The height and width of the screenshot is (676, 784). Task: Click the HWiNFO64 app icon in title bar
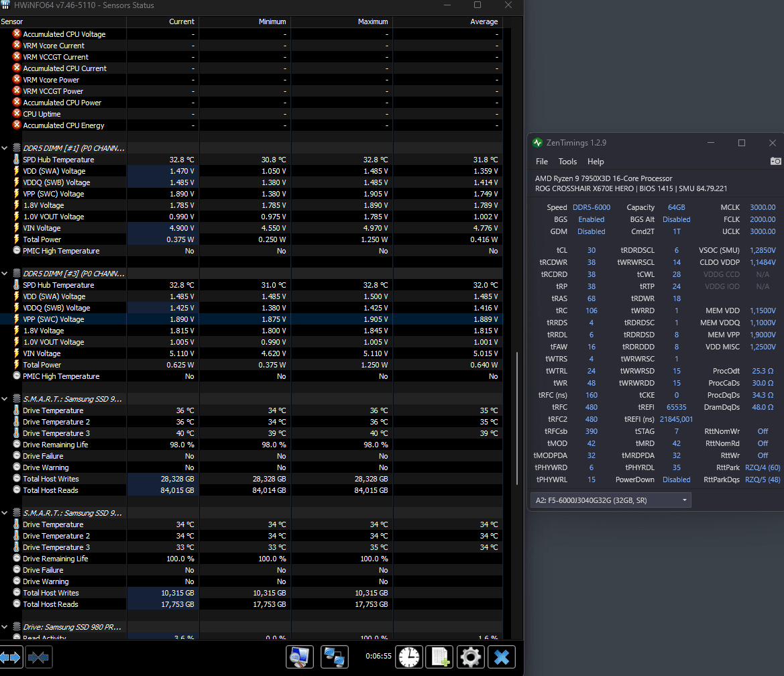5,5
